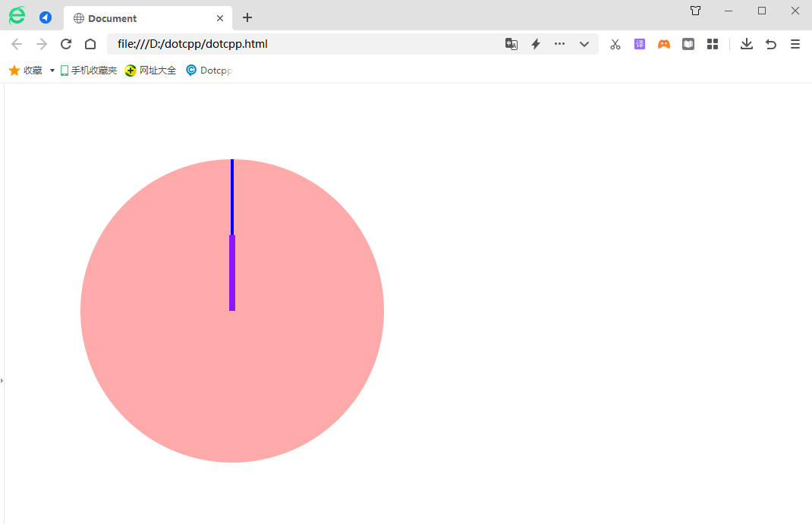Click the purple clock hand in circle

[232, 273]
